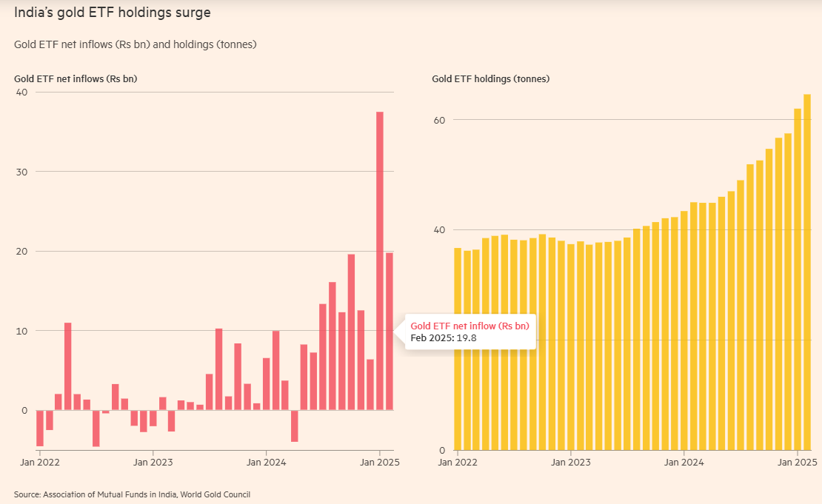Click the 'Jan 2025' label under inflows chart
The height and width of the screenshot is (504, 822).
coord(379,463)
